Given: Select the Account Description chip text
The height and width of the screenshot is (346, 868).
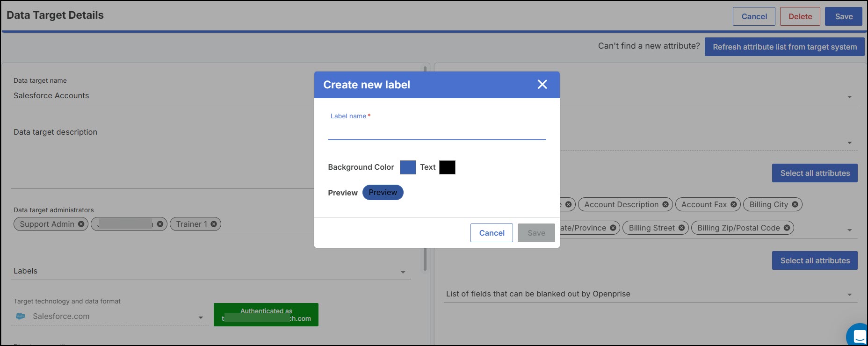Looking at the screenshot, I should 621,204.
